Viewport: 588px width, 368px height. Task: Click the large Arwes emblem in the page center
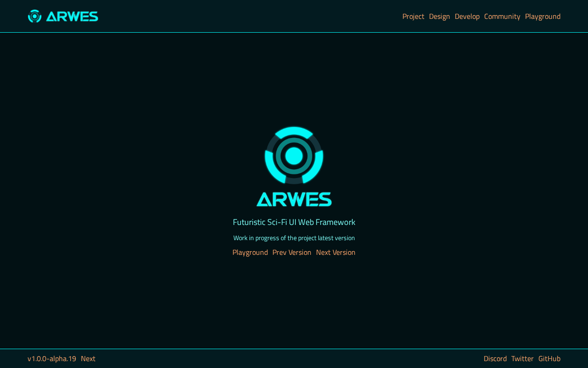[294, 155]
